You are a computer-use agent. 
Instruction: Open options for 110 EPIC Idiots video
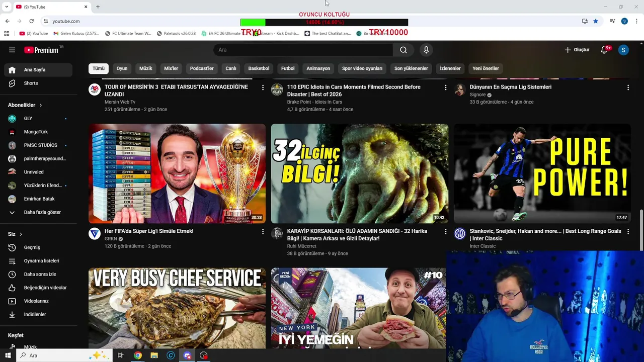[445, 87]
